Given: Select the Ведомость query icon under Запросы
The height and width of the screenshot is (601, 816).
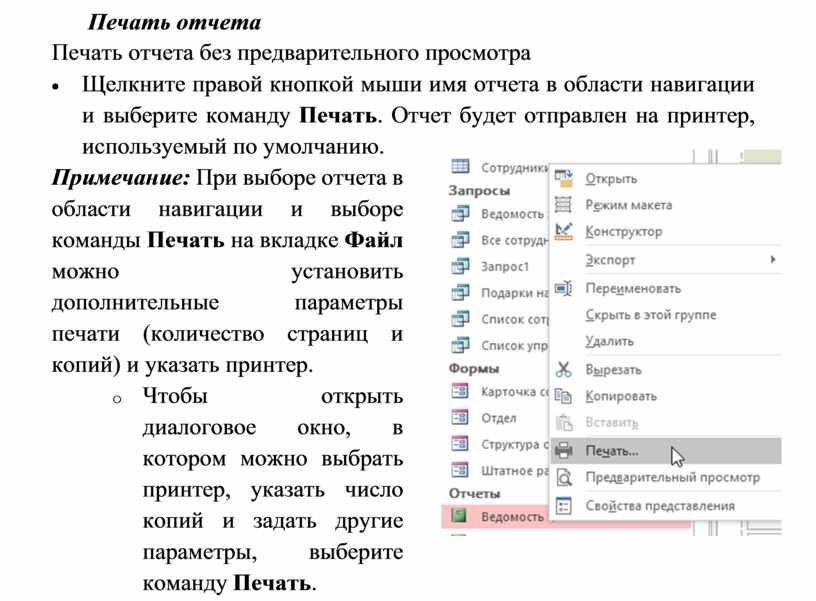Looking at the screenshot, I should [460, 213].
